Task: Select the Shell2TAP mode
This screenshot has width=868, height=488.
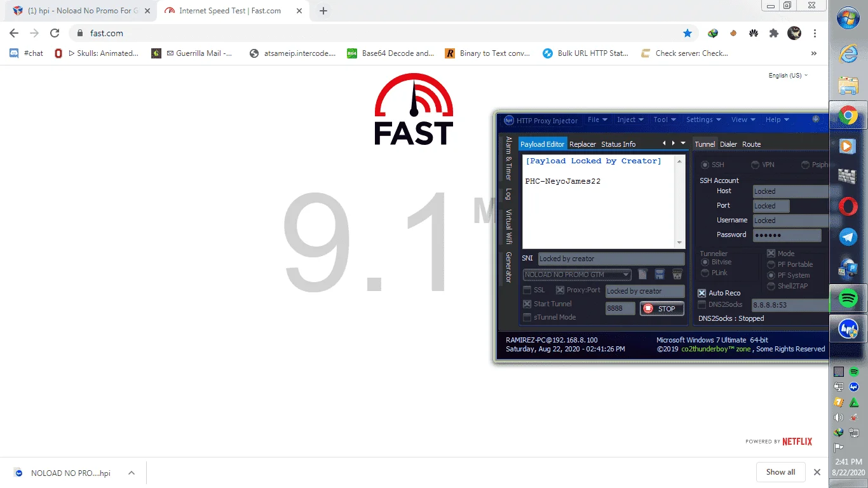Action: [771, 286]
